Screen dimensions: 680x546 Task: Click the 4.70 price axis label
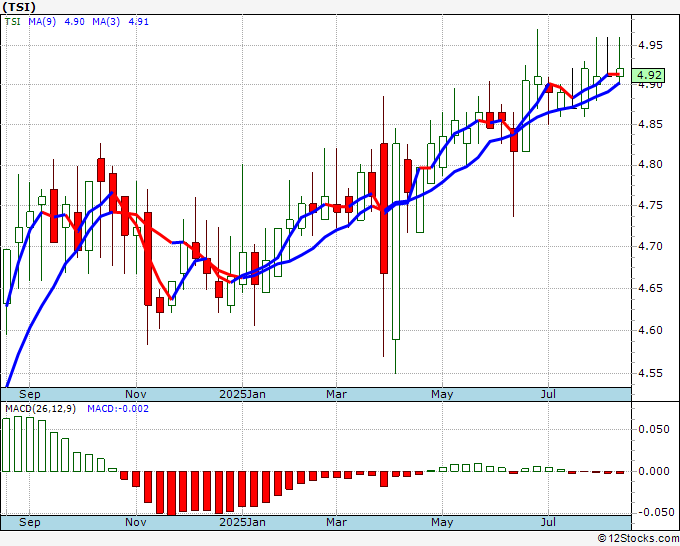click(651, 246)
